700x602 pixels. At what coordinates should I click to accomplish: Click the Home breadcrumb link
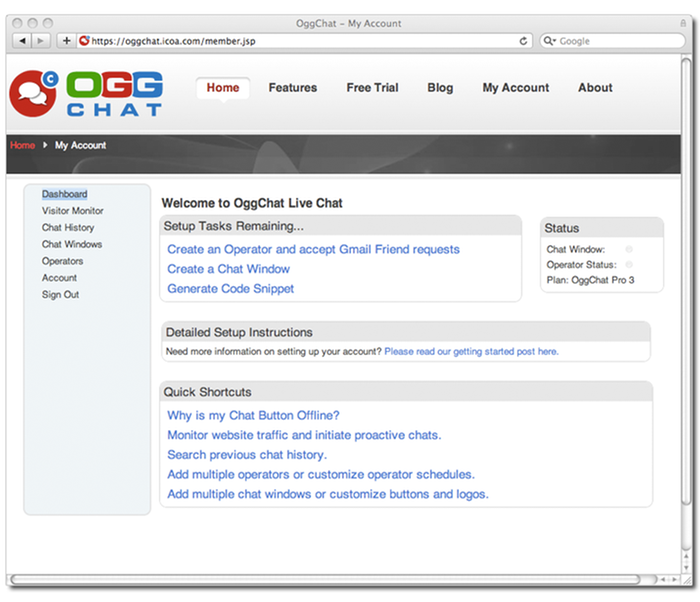click(22, 145)
